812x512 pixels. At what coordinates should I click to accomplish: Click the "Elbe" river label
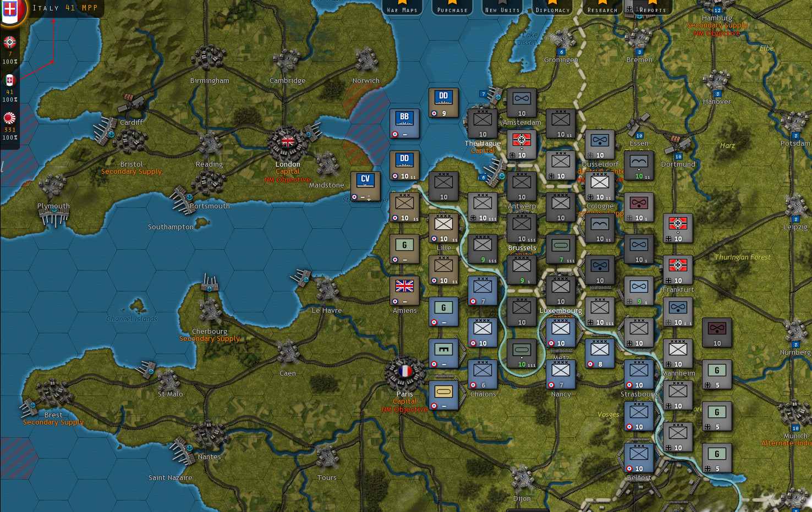click(766, 48)
